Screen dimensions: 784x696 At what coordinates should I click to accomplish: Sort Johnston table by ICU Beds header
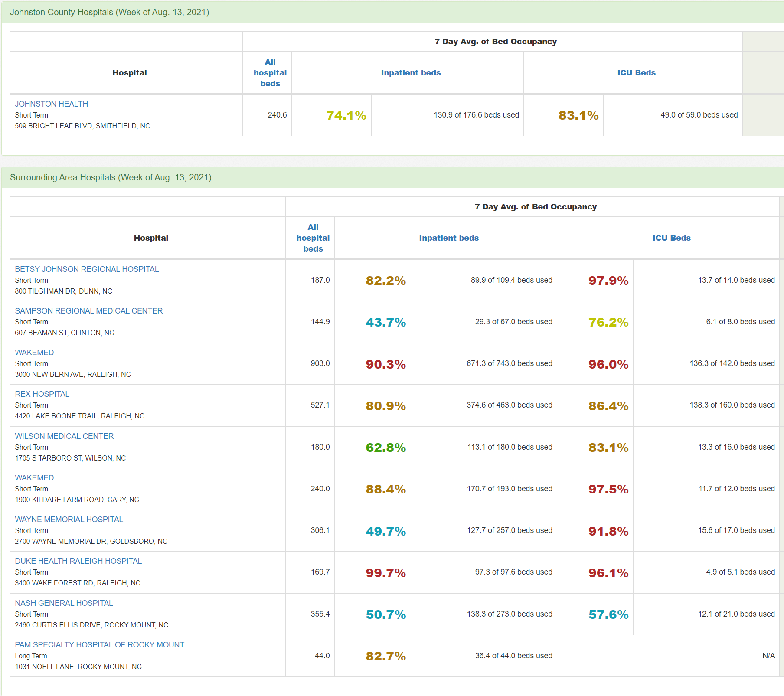[x=636, y=73]
